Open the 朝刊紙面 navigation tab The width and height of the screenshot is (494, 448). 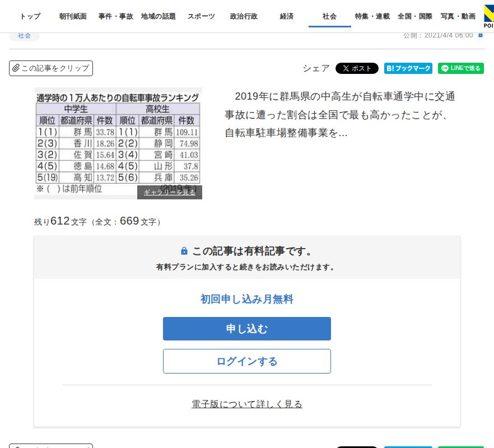click(x=73, y=16)
